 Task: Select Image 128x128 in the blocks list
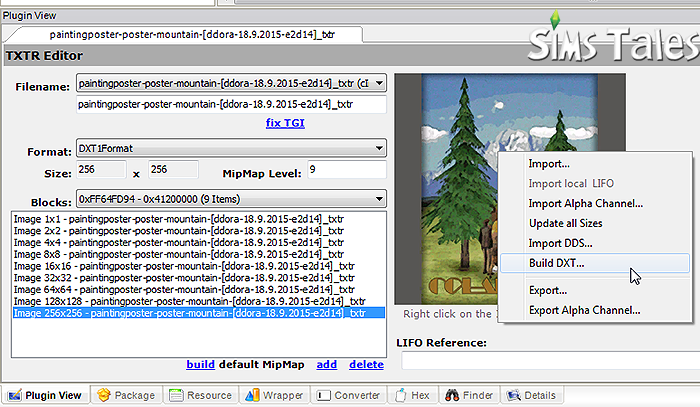[189, 301]
